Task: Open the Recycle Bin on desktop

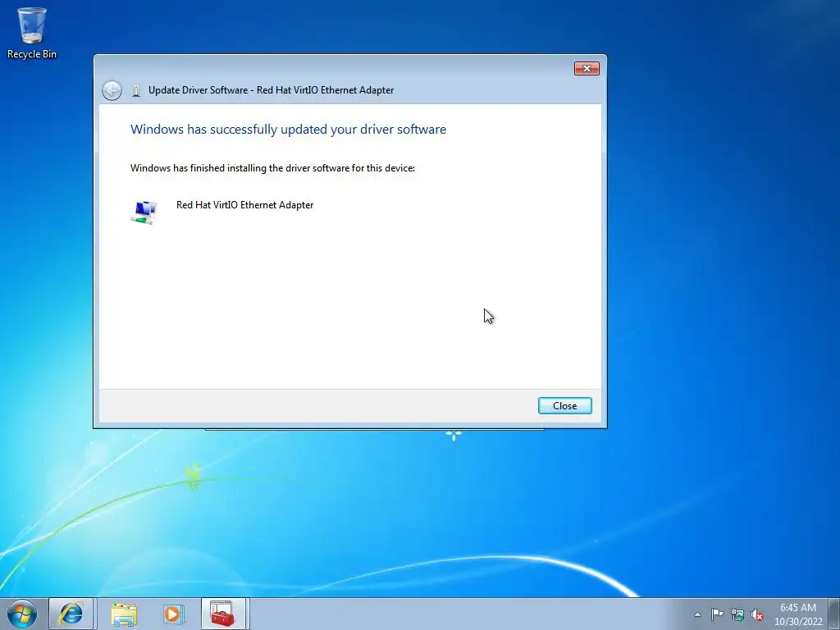Action: pyautogui.click(x=32, y=32)
